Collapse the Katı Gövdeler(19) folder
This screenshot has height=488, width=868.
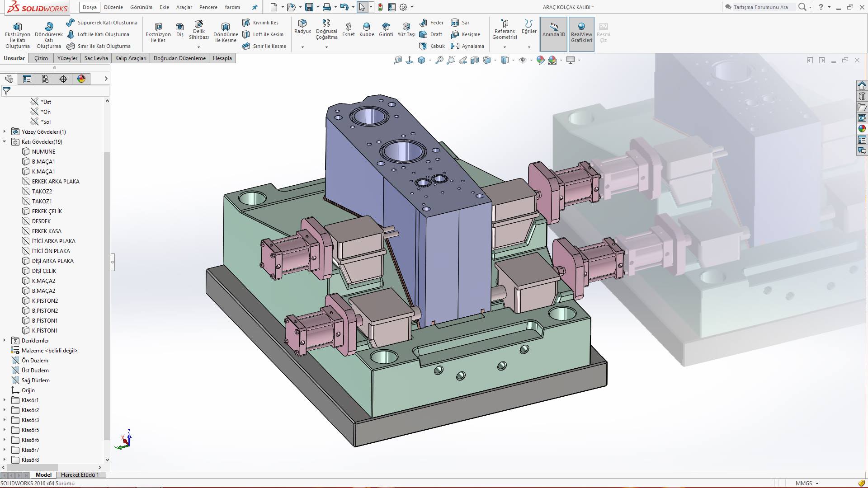tap(5, 141)
